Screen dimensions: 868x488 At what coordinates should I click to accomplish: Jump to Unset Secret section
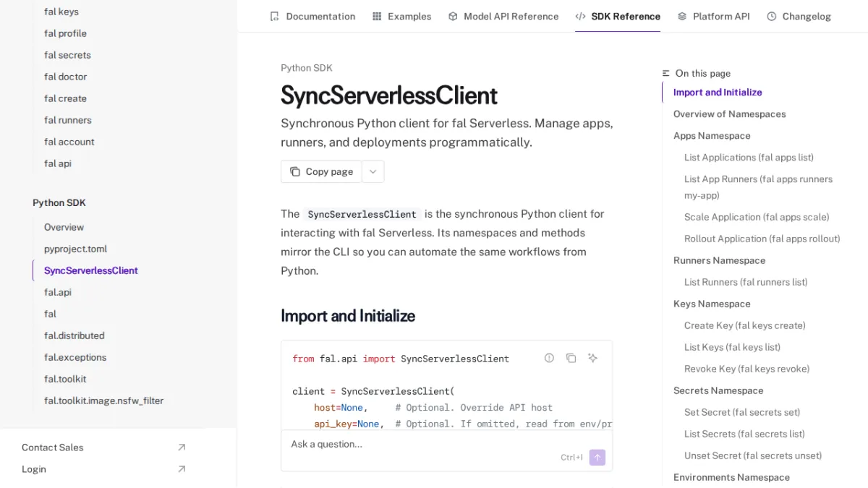coord(753,455)
